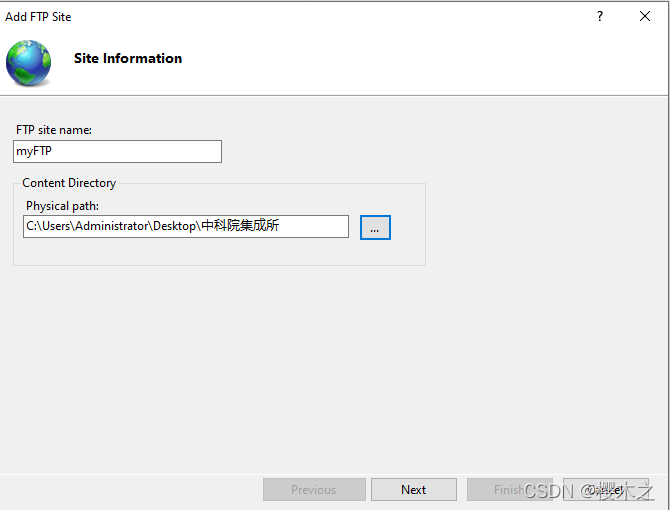Click the Site Information heading
Image resolution: width=670 pixels, height=510 pixels.
tap(128, 58)
